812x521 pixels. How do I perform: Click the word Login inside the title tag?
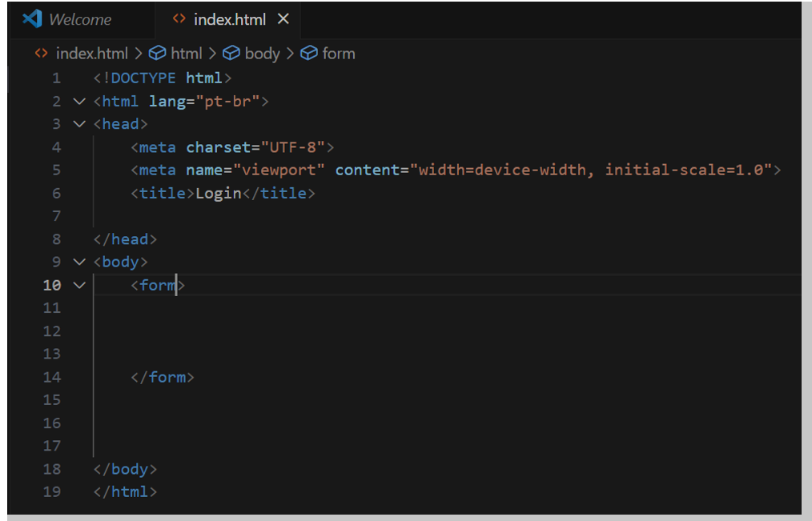click(x=218, y=193)
